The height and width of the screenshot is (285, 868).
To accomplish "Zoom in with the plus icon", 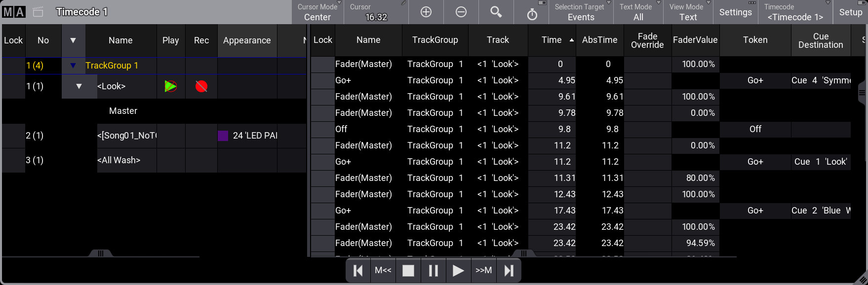I will (x=426, y=12).
